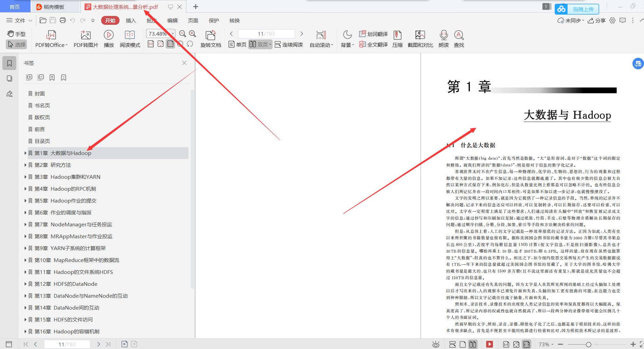Click the 压缩 compress tool
Image resolution: width=644 pixels, height=349 pixels.
(x=398, y=39)
